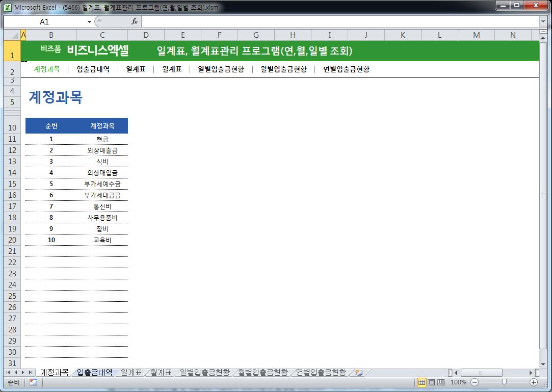Click vertical scrollbar up arrow
The image size is (552, 392).
pyautogui.click(x=543, y=38)
